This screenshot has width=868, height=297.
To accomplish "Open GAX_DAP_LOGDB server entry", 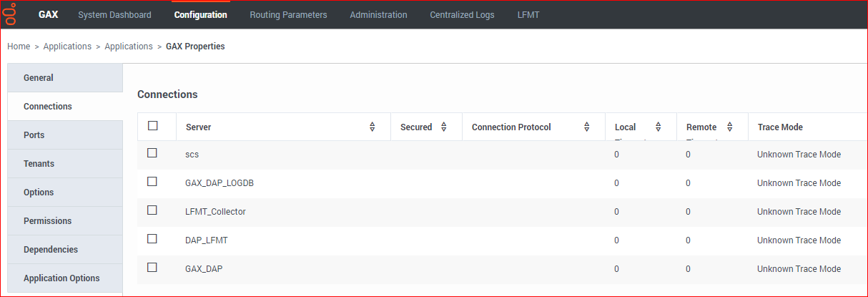I will [220, 183].
